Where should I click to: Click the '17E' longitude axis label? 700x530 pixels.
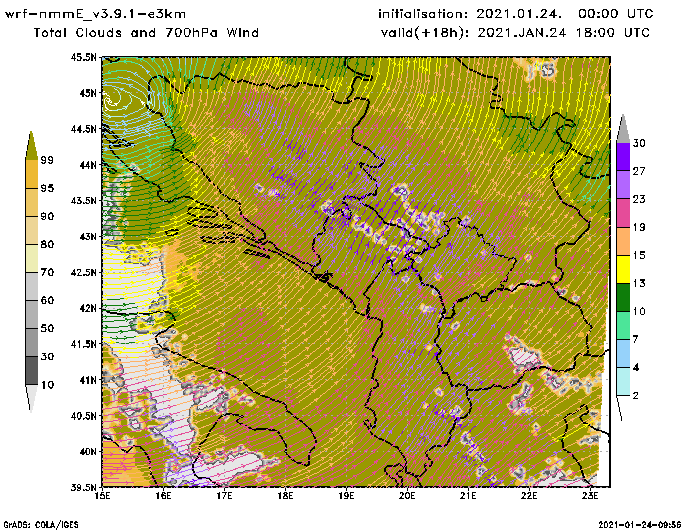(225, 496)
